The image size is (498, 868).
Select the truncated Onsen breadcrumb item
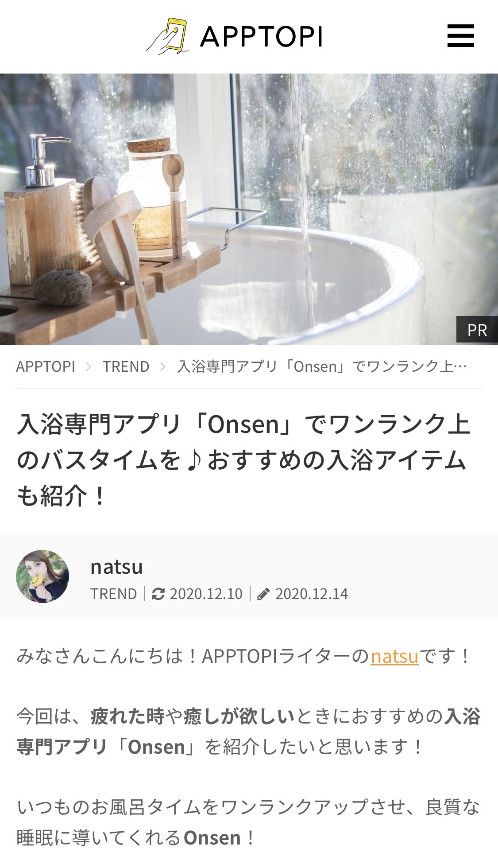[322, 367]
